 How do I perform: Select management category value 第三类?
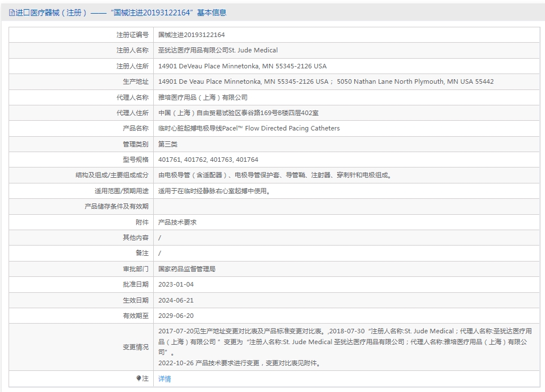168,144
